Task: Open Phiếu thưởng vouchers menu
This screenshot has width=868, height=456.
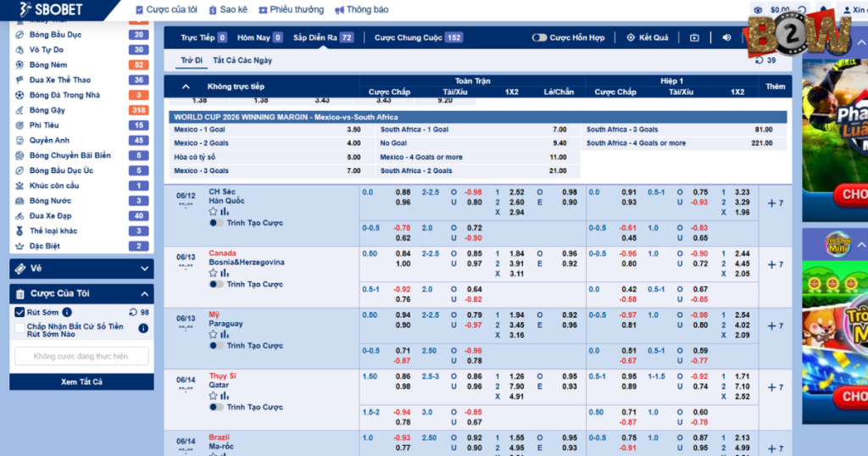Action: pos(292,10)
